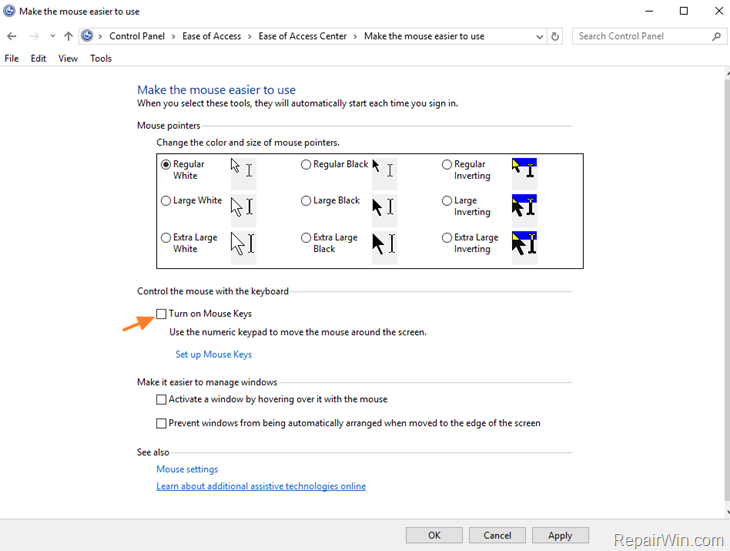Navigate to Control Panel breadcrumb

(137, 36)
